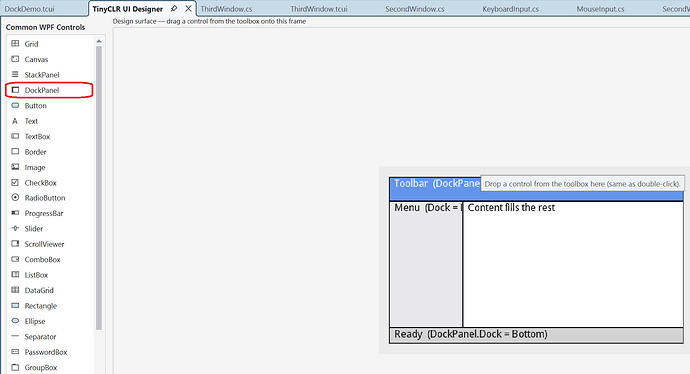The height and width of the screenshot is (374, 690).
Task: Click the ProgressBar label text
Action: click(x=44, y=213)
